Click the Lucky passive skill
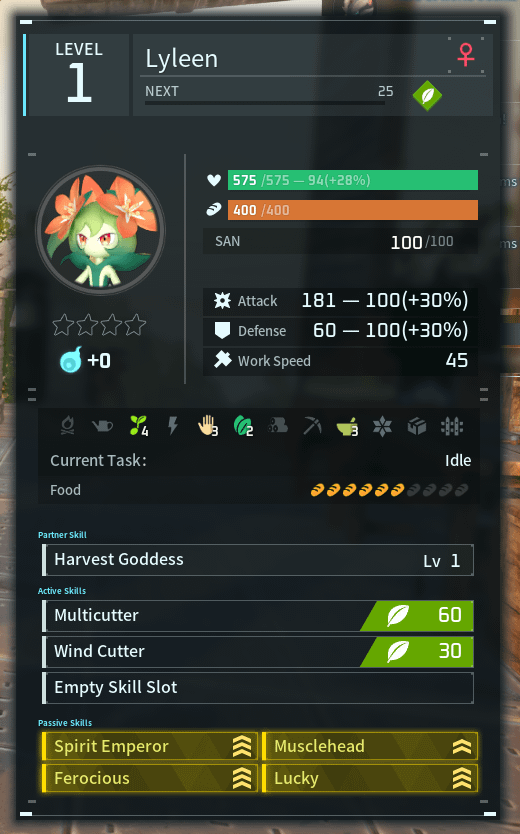The height and width of the screenshot is (834, 520). (x=370, y=778)
